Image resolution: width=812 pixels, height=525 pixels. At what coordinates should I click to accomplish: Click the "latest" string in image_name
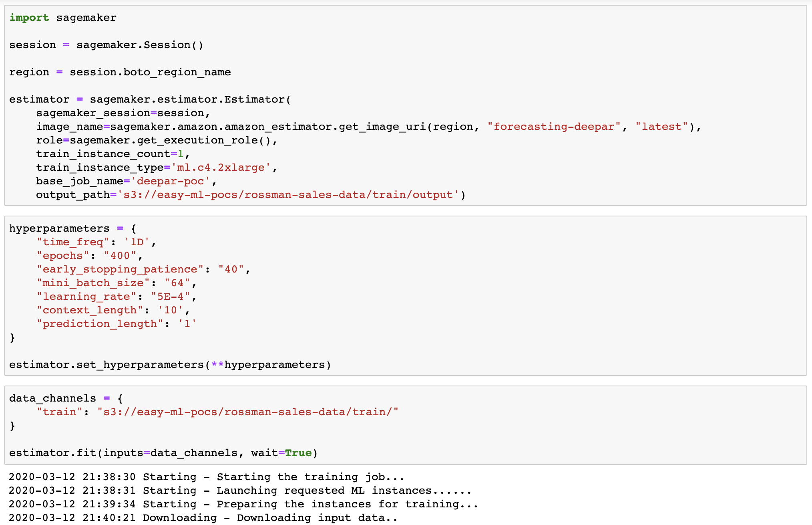661,127
